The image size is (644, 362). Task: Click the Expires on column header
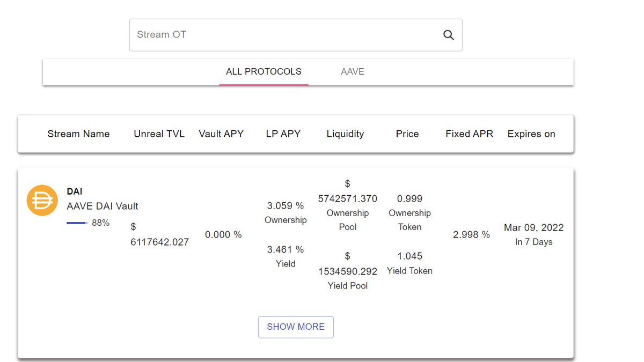[x=531, y=134]
